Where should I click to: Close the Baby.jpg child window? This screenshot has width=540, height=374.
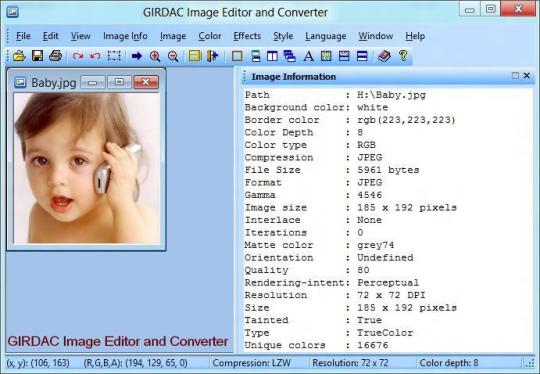coord(146,82)
